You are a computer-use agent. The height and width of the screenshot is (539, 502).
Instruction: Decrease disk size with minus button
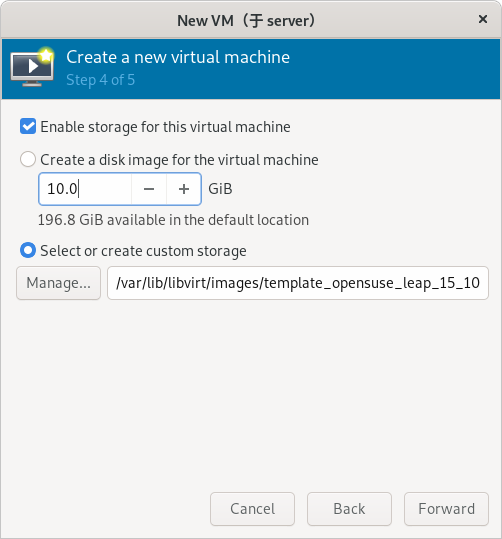pyautogui.click(x=149, y=189)
